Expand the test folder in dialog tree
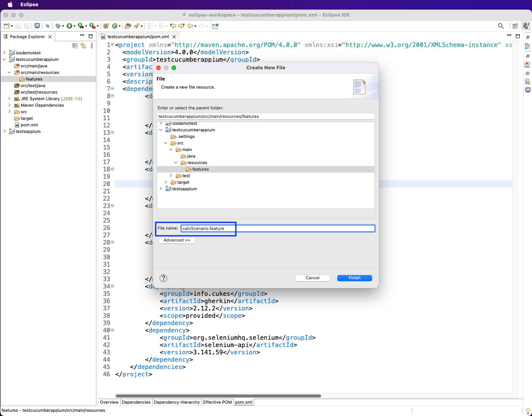This screenshot has width=532, height=416. click(171, 176)
